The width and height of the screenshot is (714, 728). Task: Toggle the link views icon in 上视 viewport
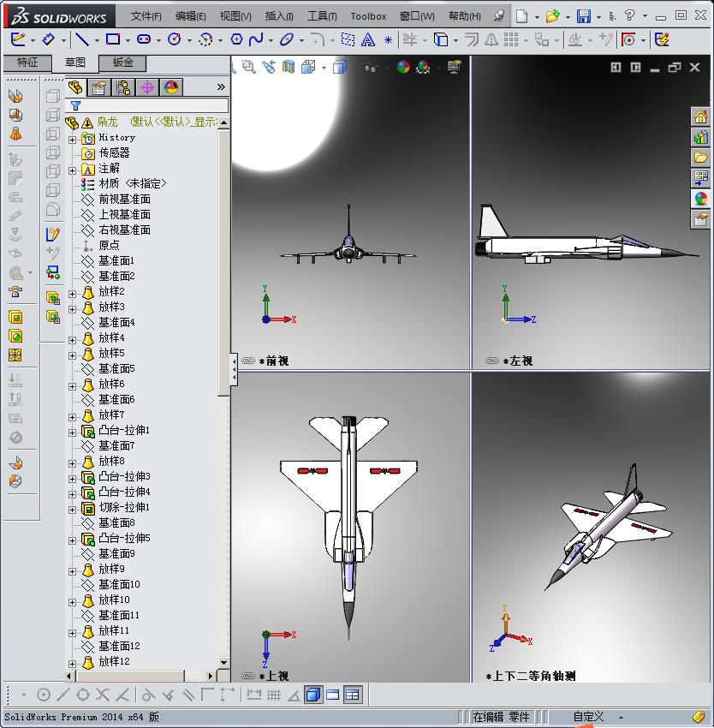pos(248,676)
